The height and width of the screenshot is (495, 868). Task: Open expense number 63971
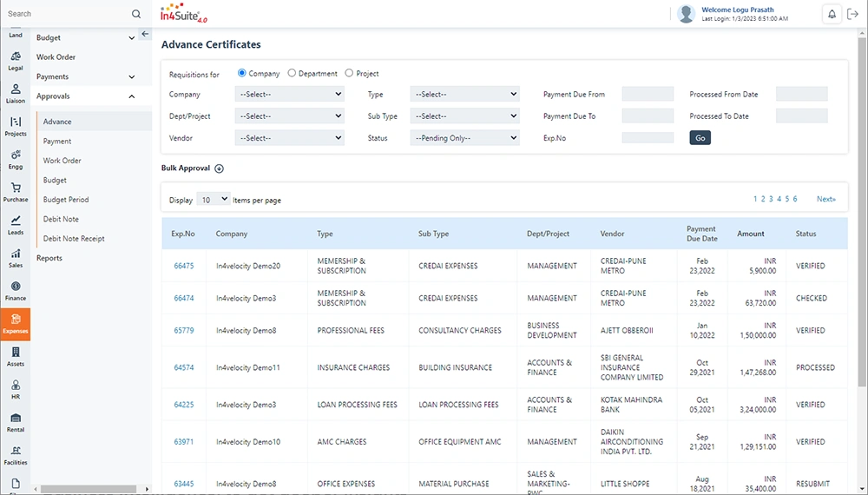point(184,442)
